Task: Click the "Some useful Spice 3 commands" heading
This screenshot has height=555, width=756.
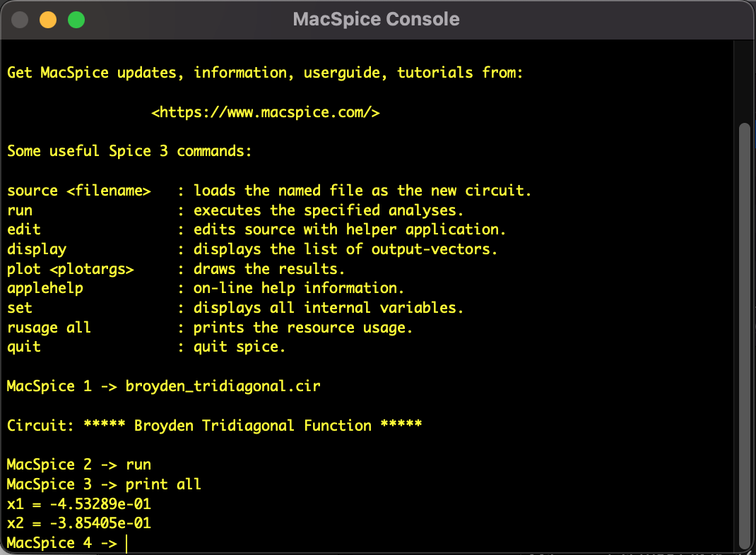Action: point(129,151)
